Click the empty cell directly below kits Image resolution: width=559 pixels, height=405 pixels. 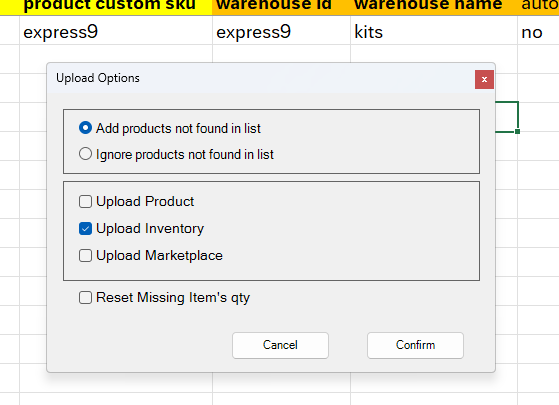pyautogui.click(x=434, y=53)
